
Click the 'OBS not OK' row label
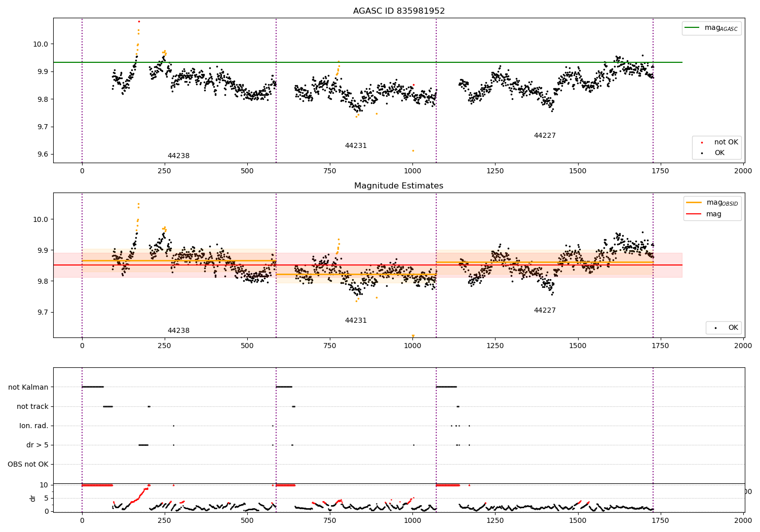[28, 464]
